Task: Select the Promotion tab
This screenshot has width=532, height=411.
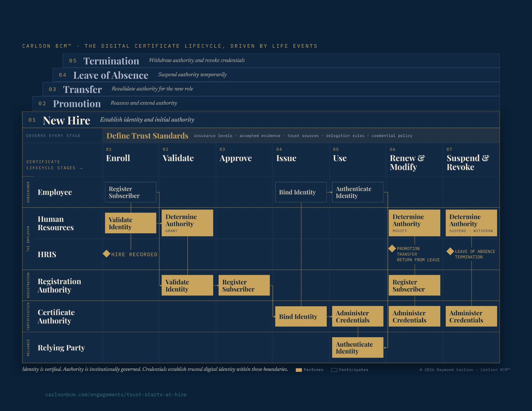Action: (266, 103)
